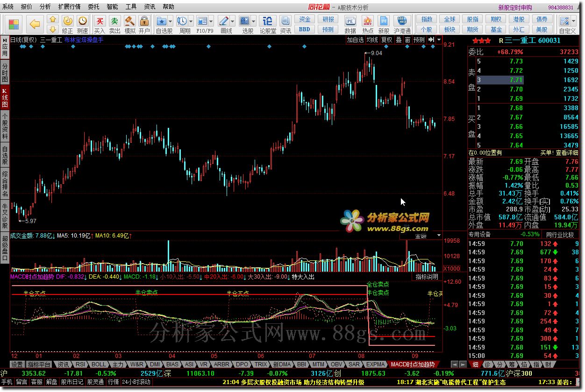Open the 沪港通 connect icon
Image resolution: width=585 pixels, height=392 pixels.
402,24
